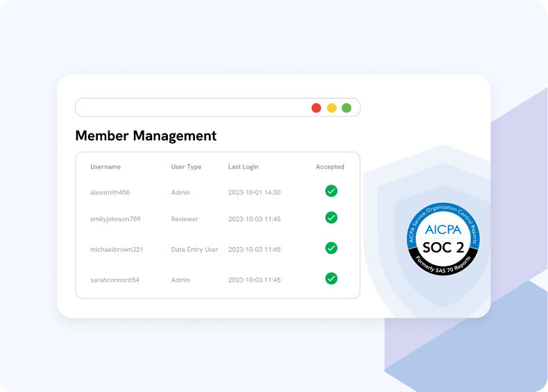Click the Data Entry User type cell
The image size is (548, 392).
[x=194, y=249]
